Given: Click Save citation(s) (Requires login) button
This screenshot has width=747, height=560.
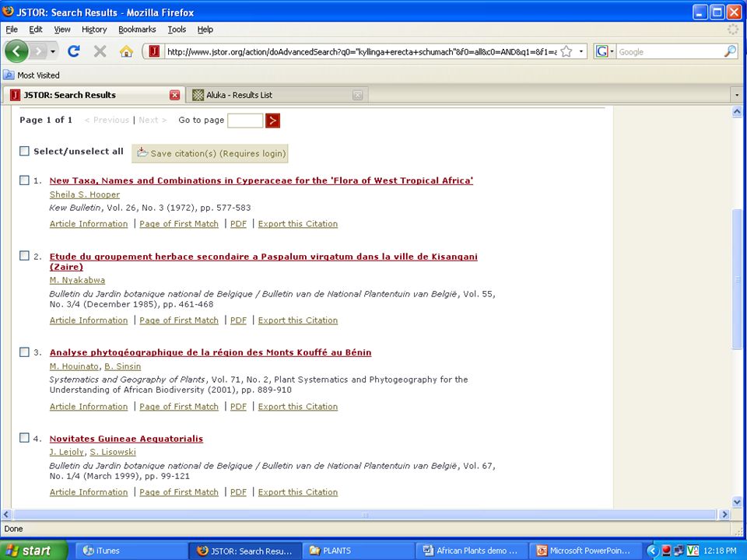Looking at the screenshot, I should pyautogui.click(x=210, y=153).
